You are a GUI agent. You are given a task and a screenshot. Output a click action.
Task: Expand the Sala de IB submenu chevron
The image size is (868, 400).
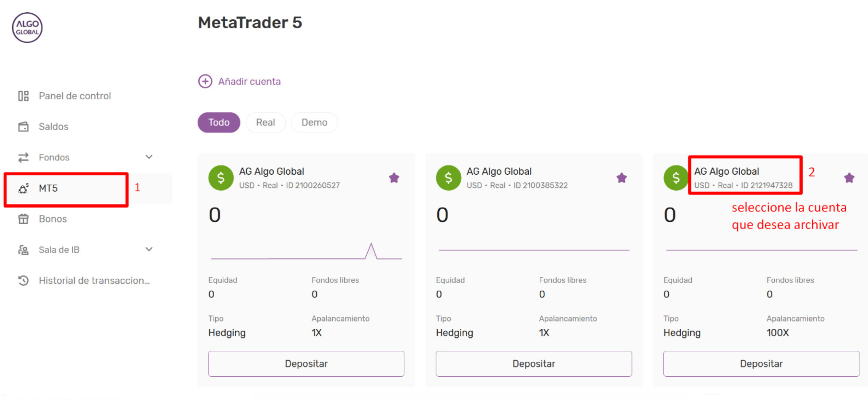[149, 249]
